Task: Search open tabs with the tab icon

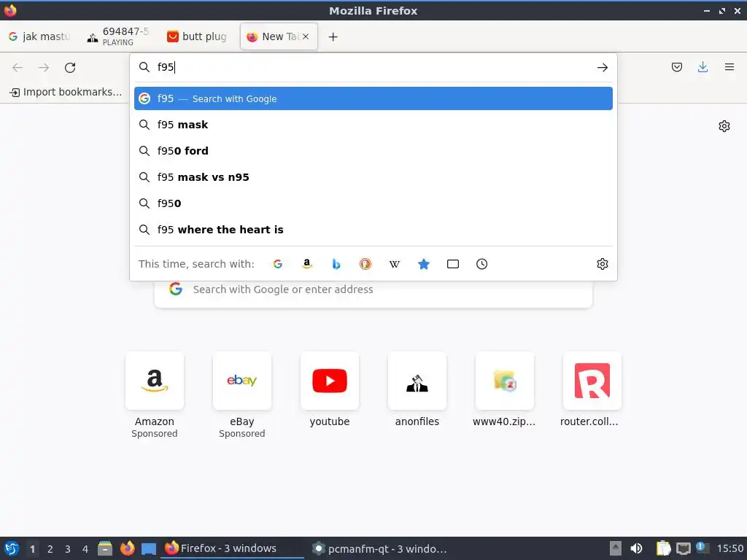Action: click(452, 264)
